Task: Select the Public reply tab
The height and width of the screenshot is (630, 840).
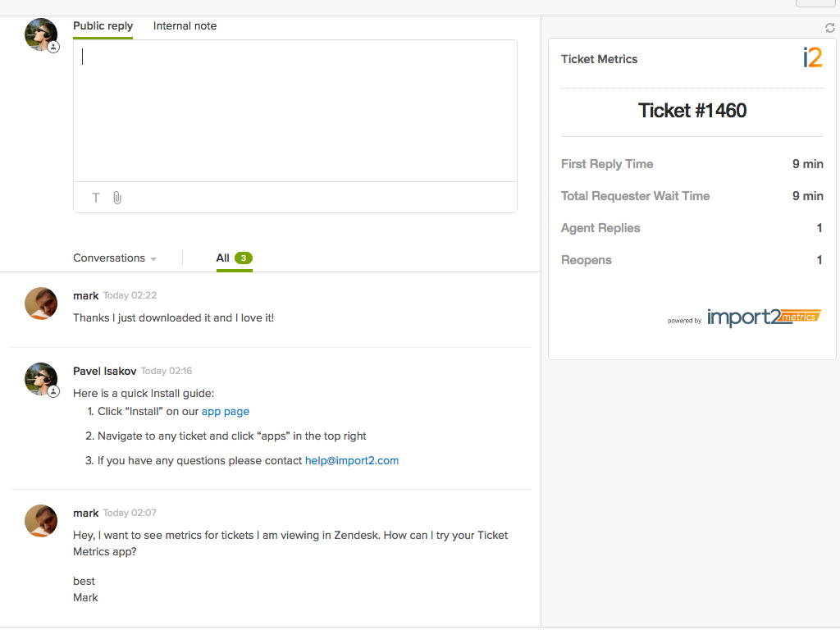Action: (103, 26)
